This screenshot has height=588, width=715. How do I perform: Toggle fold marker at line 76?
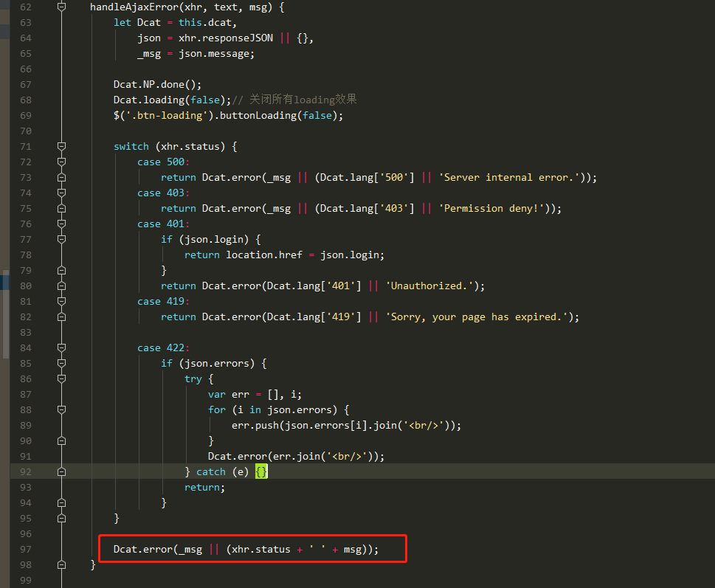pos(61,224)
